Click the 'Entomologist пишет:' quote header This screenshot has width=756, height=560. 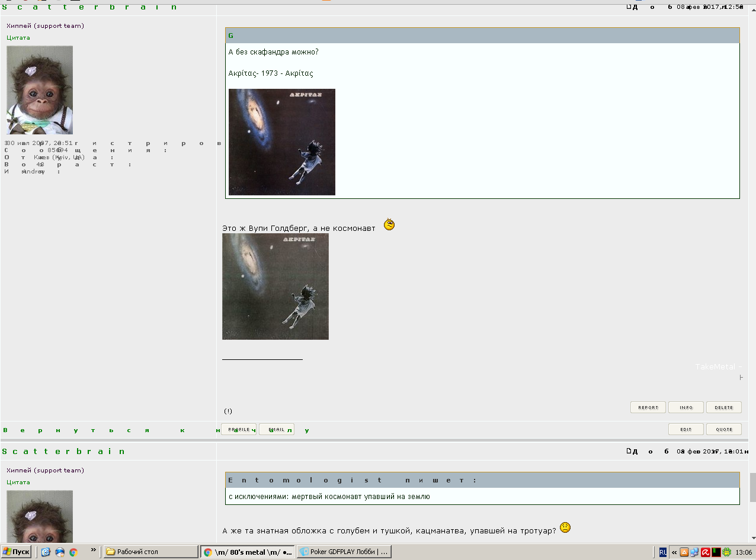[482, 480]
